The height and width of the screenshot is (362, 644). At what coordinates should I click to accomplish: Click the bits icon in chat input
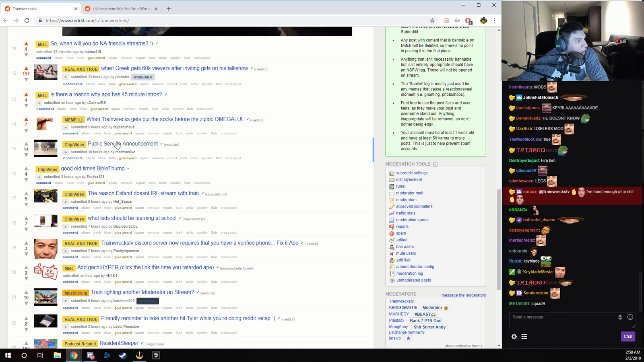click(x=620, y=317)
